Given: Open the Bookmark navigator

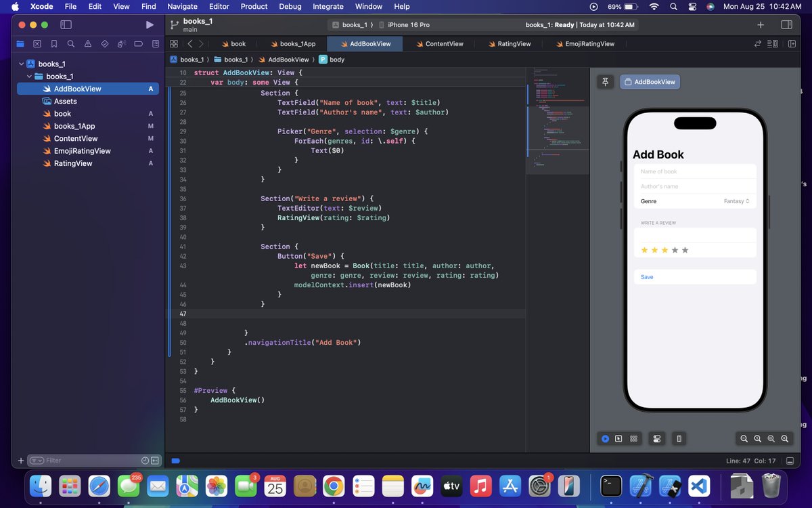Looking at the screenshot, I should (x=54, y=43).
